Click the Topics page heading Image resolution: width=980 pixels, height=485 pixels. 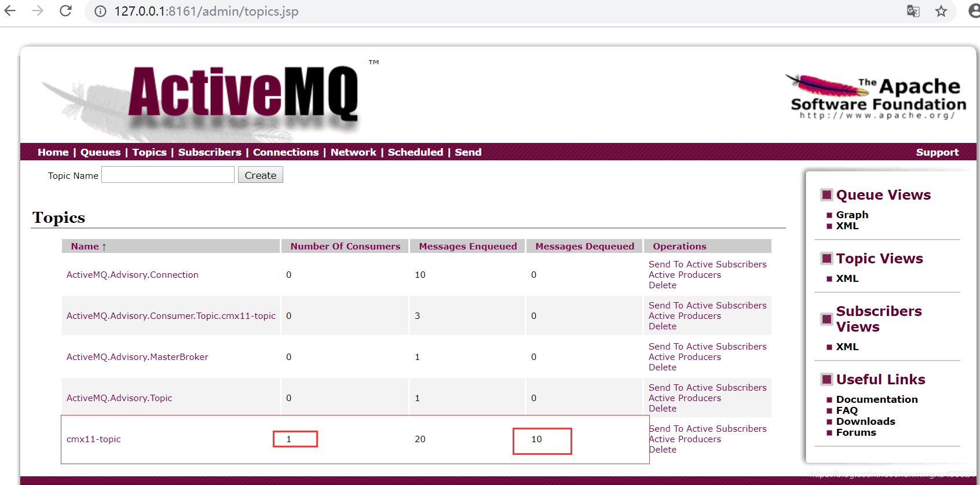(58, 218)
